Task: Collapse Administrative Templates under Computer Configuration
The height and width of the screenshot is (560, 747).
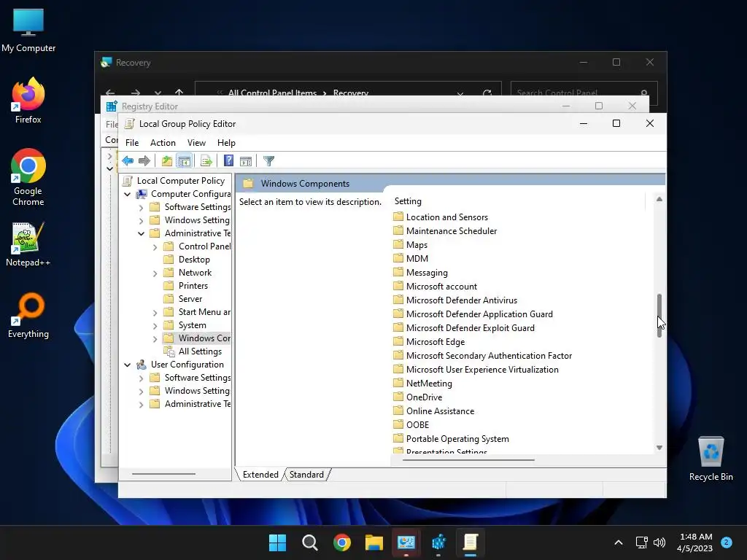Action: [x=141, y=233]
